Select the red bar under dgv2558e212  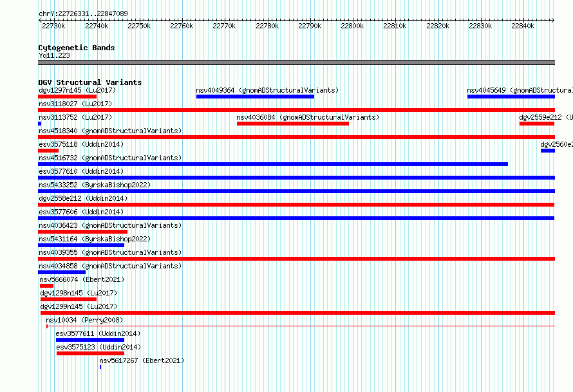click(x=296, y=205)
